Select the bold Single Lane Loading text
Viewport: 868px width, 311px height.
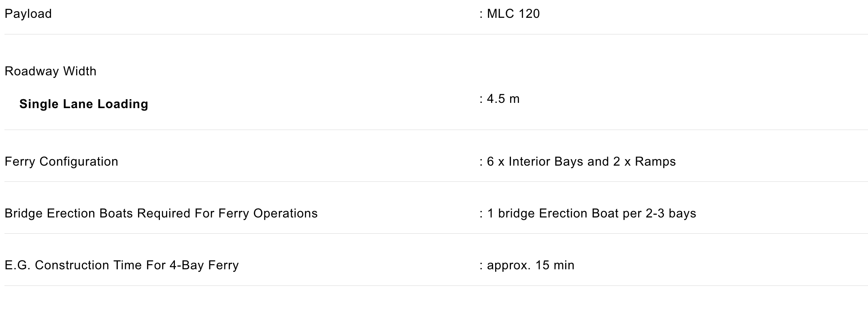(x=84, y=104)
